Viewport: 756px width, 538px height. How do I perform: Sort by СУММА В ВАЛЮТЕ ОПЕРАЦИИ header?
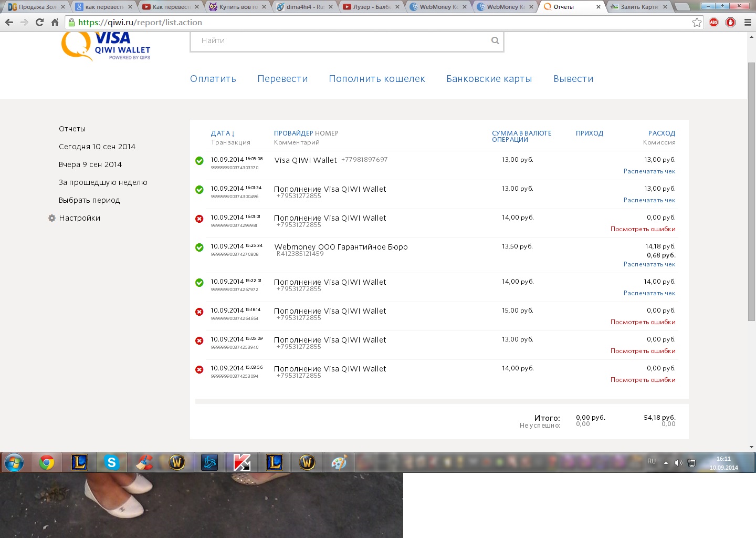coord(521,137)
